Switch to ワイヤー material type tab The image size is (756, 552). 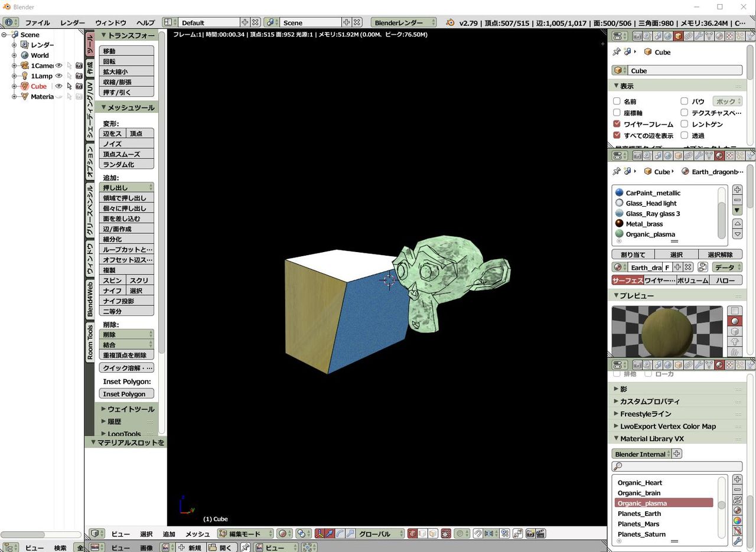[x=660, y=280]
